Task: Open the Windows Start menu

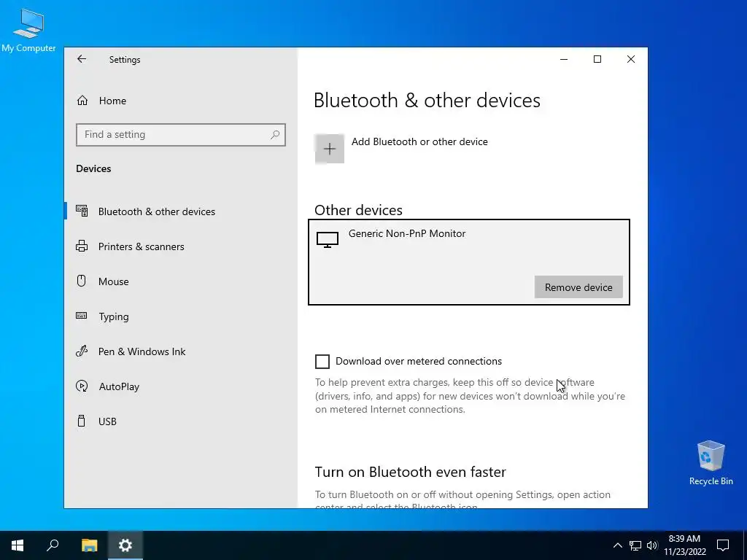Action: 18,545
